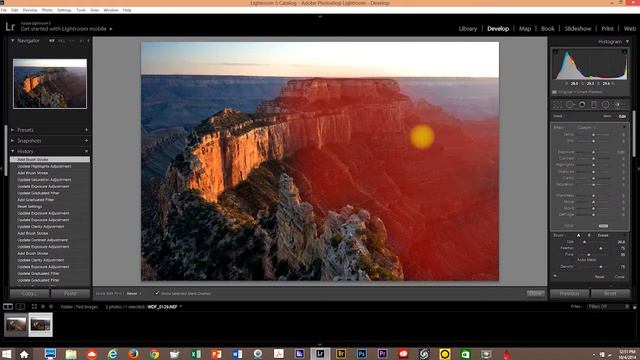The width and height of the screenshot is (640, 360).
Task: Toggle Show Selected Mask Overlay checkbox
Action: pyautogui.click(x=157, y=293)
